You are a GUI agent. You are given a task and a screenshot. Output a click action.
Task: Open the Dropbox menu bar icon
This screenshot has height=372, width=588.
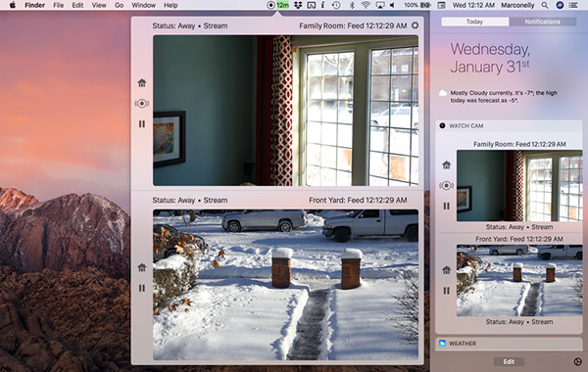coord(298,5)
